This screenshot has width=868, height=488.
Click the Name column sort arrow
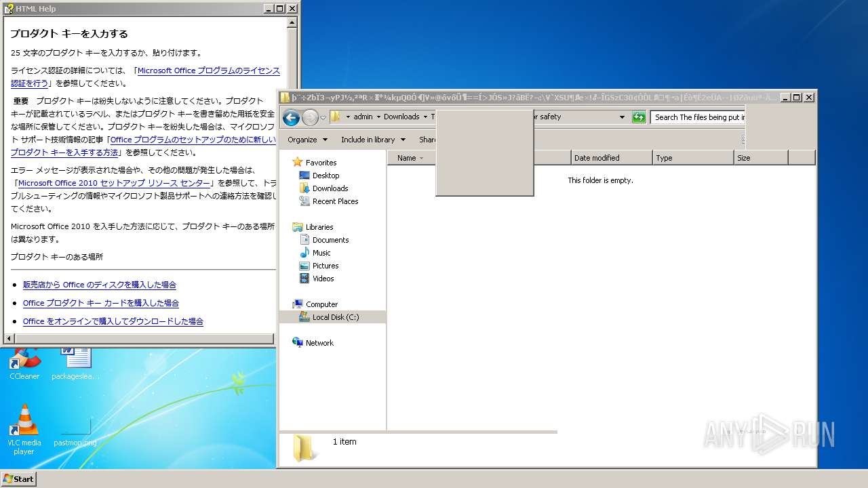[422, 158]
